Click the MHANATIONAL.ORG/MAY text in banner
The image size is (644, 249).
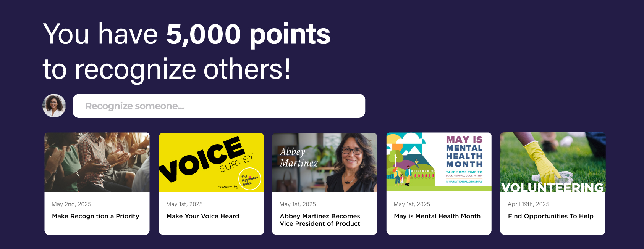click(464, 182)
